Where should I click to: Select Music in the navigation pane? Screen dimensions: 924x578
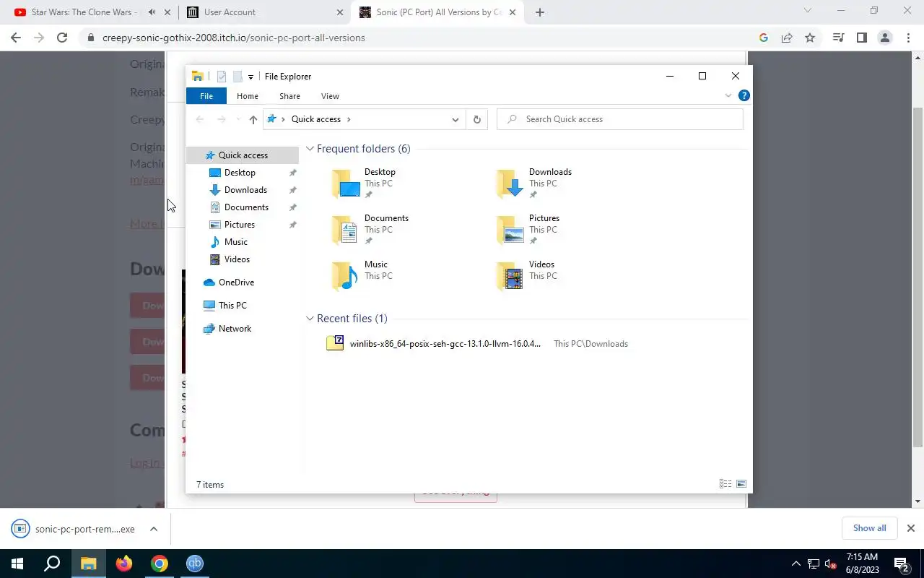click(235, 242)
